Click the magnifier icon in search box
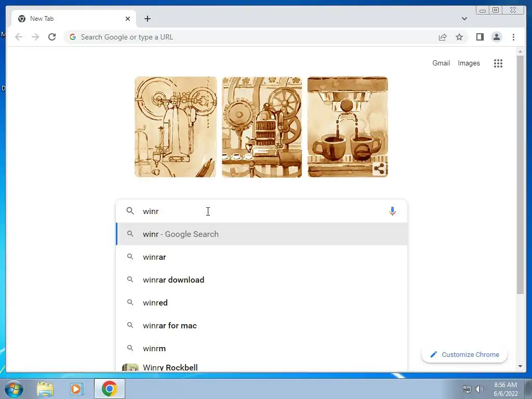This screenshot has height=399, width=532. tap(130, 211)
